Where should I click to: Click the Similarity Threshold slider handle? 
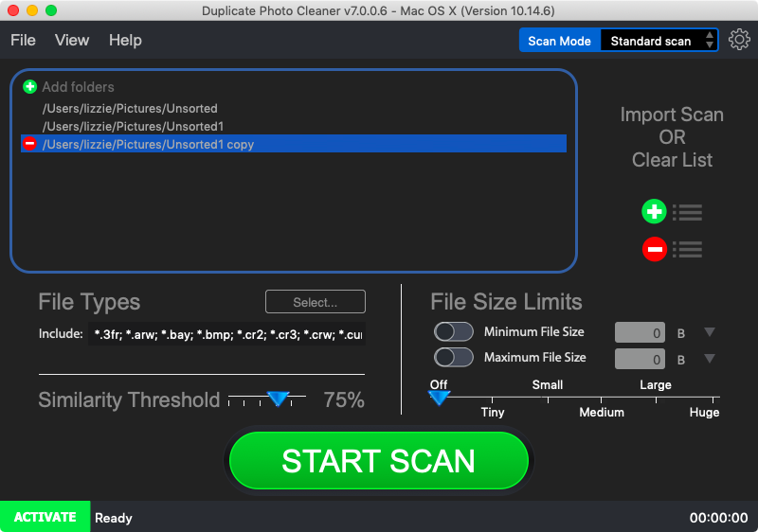(x=278, y=399)
